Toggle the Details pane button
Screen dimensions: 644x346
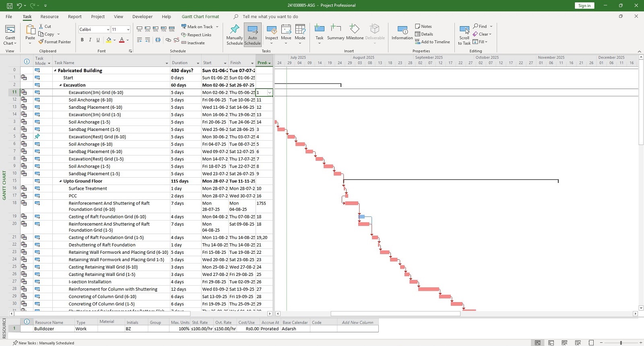[424, 34]
